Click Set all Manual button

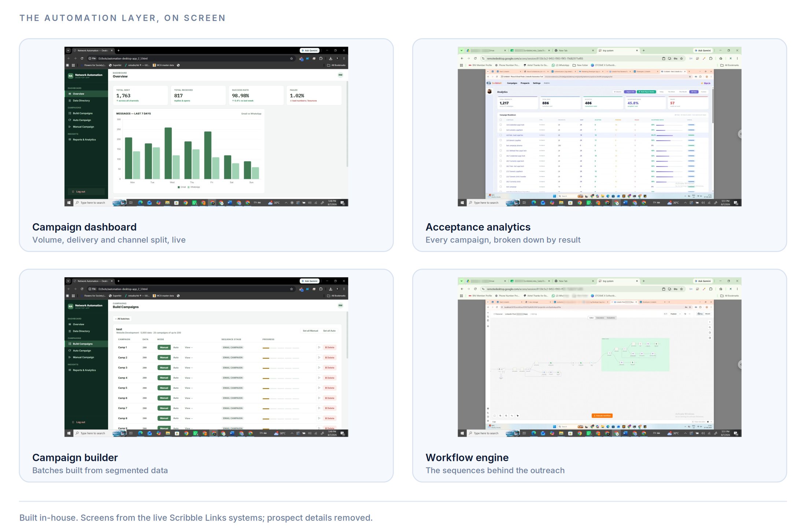(310, 331)
